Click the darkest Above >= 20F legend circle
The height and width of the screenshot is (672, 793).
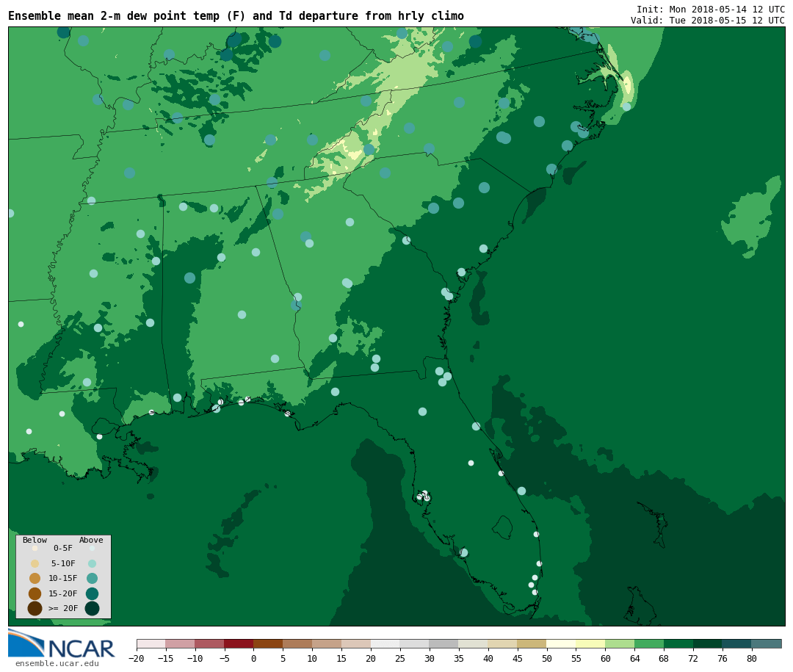coord(92,608)
